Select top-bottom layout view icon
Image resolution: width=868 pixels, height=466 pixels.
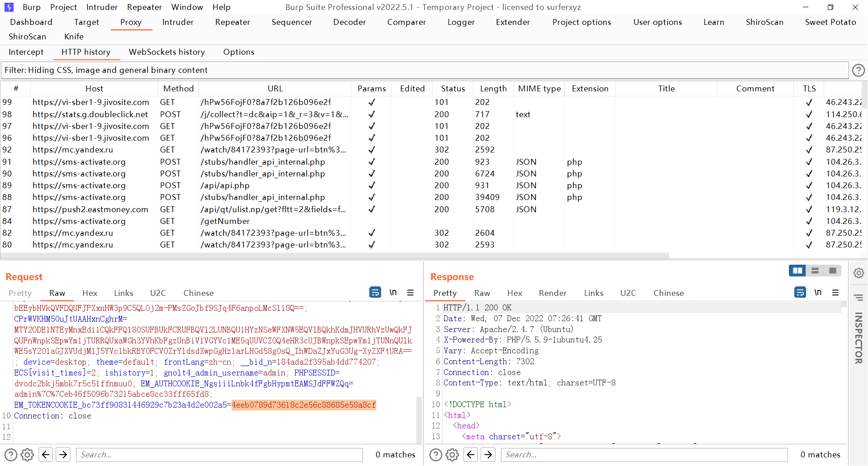click(815, 271)
